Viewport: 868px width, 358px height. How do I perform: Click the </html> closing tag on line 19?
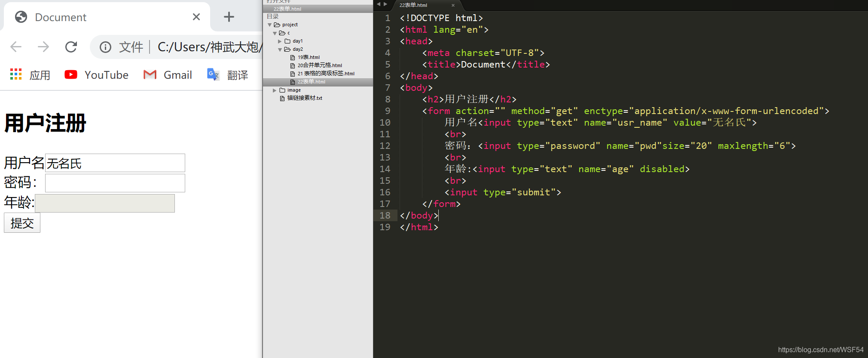(419, 227)
